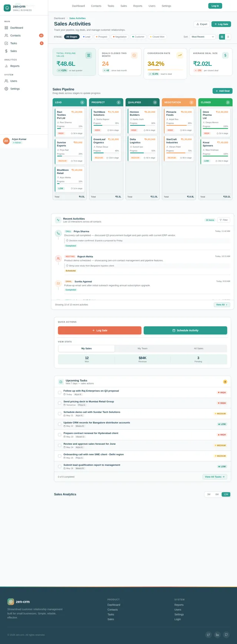Go to Settings in top navigation
The image size is (237, 644).
[x=167, y=6]
